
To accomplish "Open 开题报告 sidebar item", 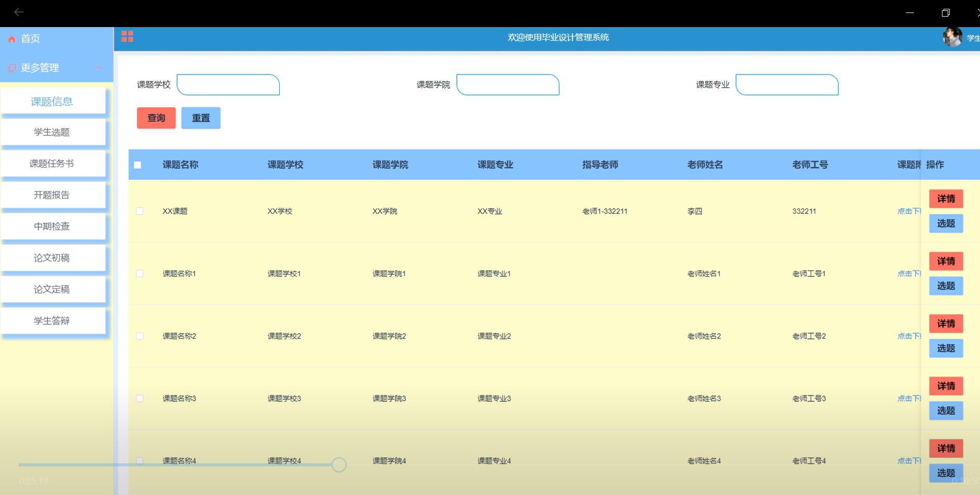I will (52, 195).
